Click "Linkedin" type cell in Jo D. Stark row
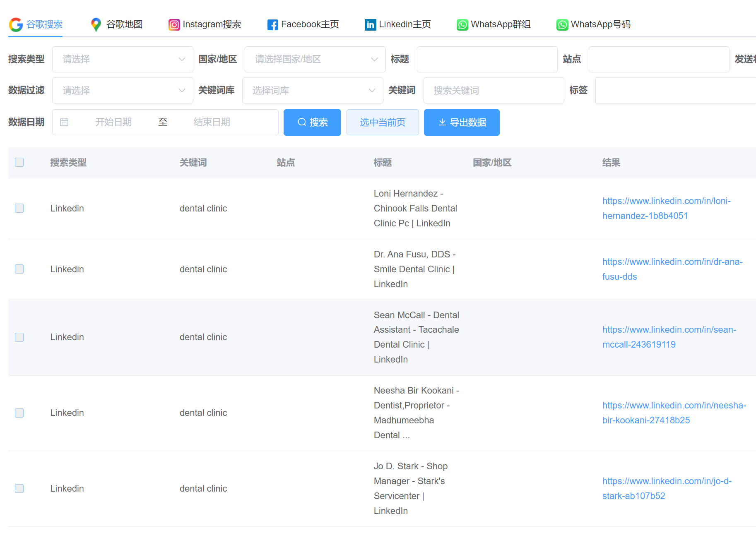The width and height of the screenshot is (756, 533). (67, 489)
